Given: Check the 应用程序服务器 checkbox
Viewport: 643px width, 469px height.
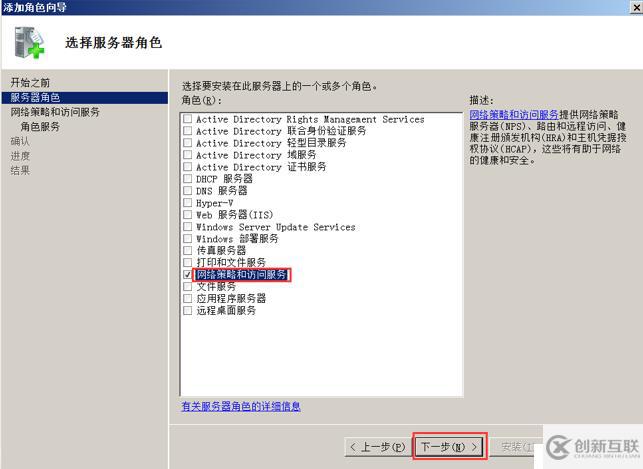Looking at the screenshot, I should point(187,298).
